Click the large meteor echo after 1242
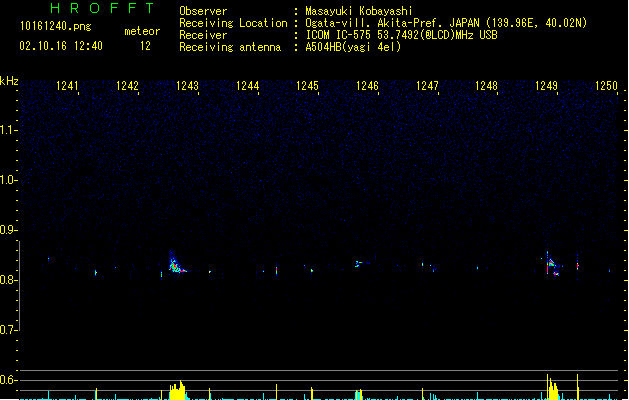 pyautogui.click(x=176, y=262)
